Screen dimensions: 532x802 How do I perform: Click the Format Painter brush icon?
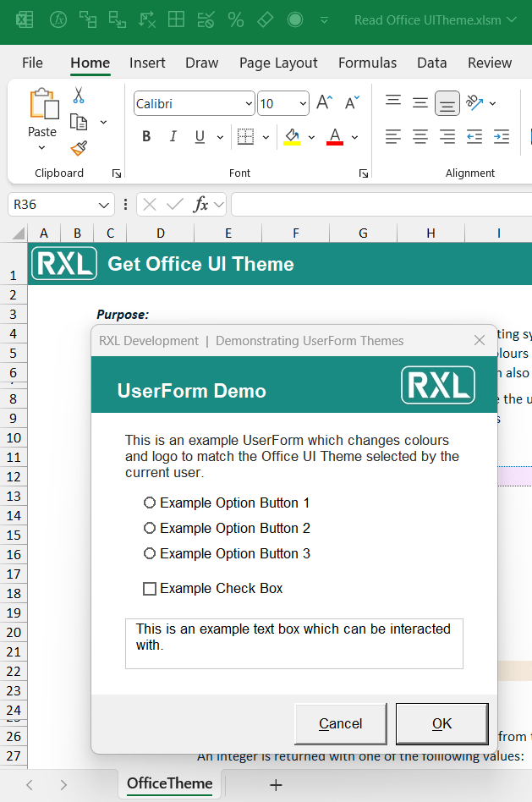[x=79, y=148]
